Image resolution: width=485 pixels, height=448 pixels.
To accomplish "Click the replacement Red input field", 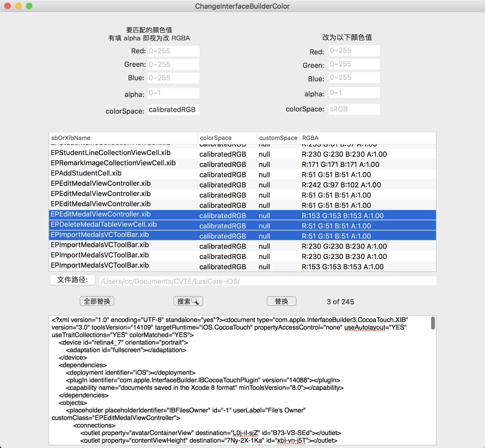I will point(354,50).
